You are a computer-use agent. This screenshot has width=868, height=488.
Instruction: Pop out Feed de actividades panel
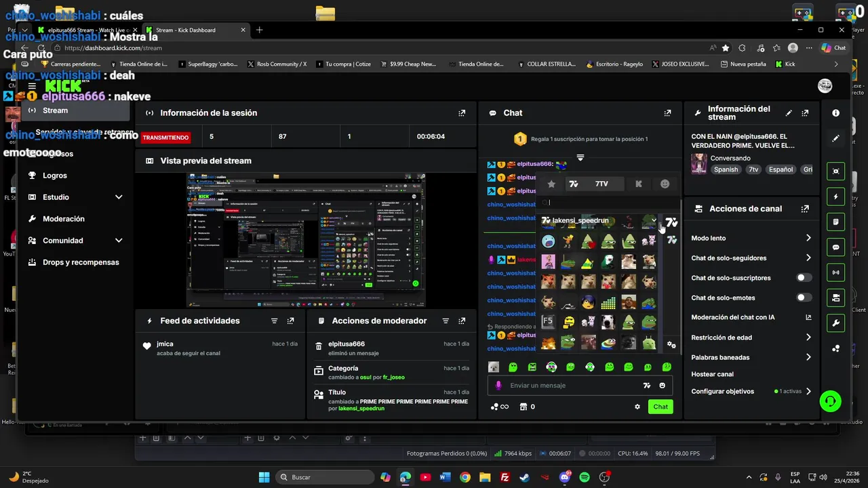290,321
